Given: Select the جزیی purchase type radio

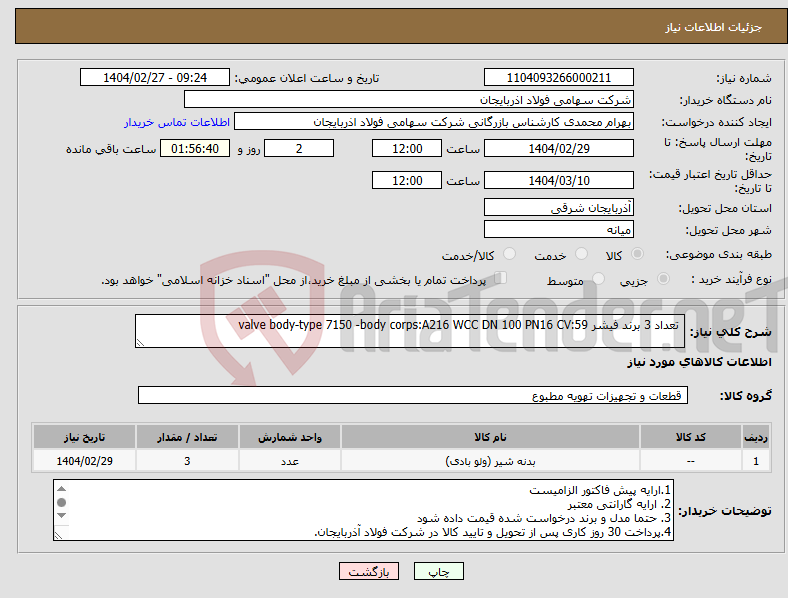Looking at the screenshot, I should [x=663, y=278].
